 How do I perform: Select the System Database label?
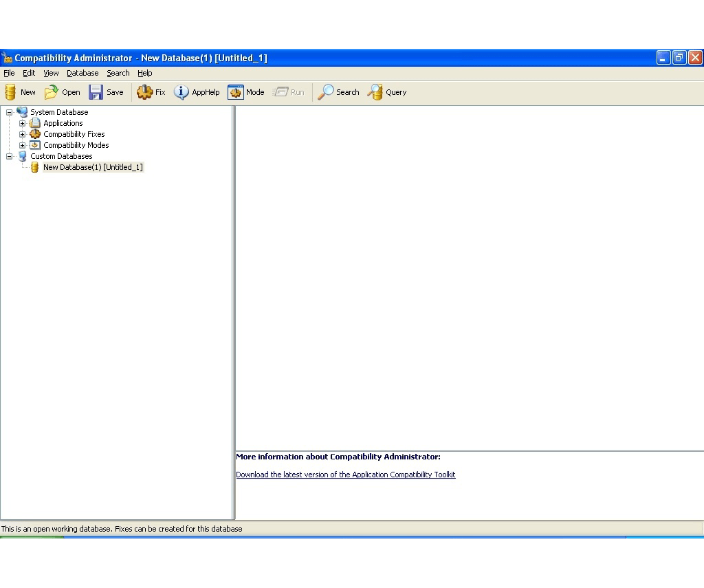(x=59, y=112)
